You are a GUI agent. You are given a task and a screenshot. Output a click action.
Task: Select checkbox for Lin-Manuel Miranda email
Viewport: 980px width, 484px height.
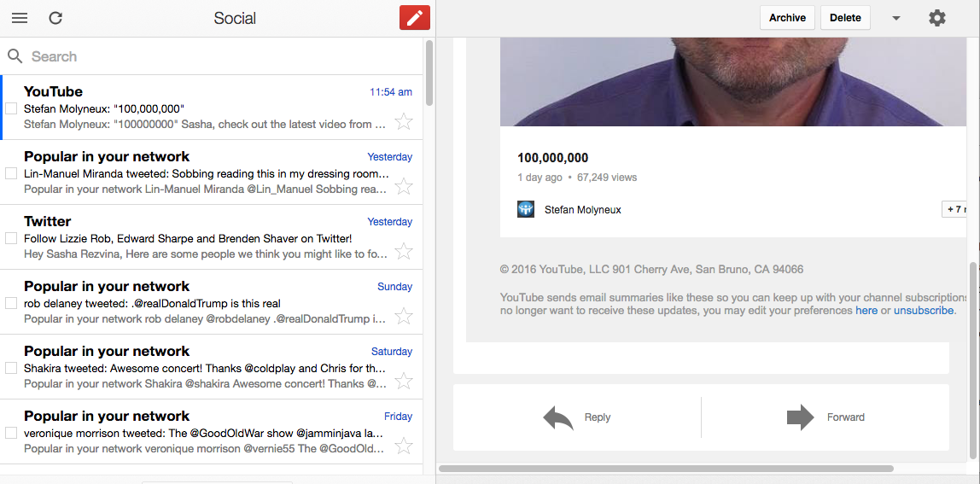click(11, 173)
